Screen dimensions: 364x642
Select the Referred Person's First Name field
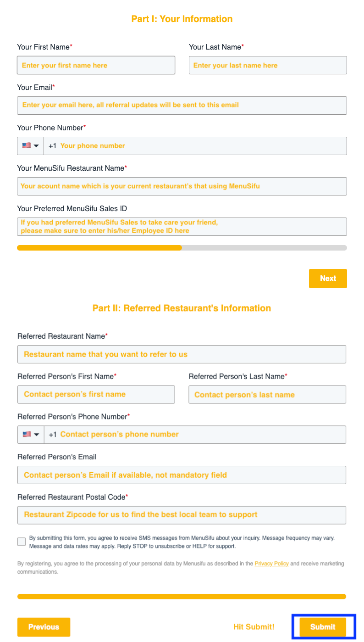point(96,394)
